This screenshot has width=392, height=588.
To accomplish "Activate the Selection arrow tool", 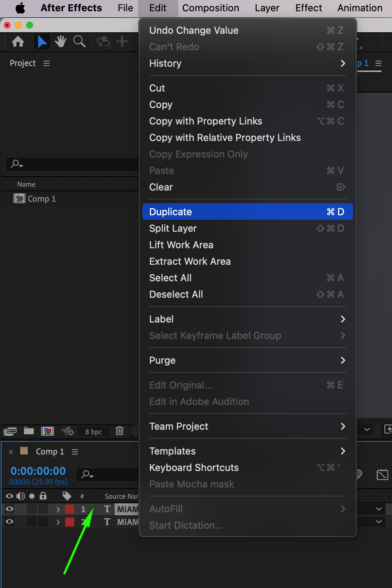I will [42, 41].
